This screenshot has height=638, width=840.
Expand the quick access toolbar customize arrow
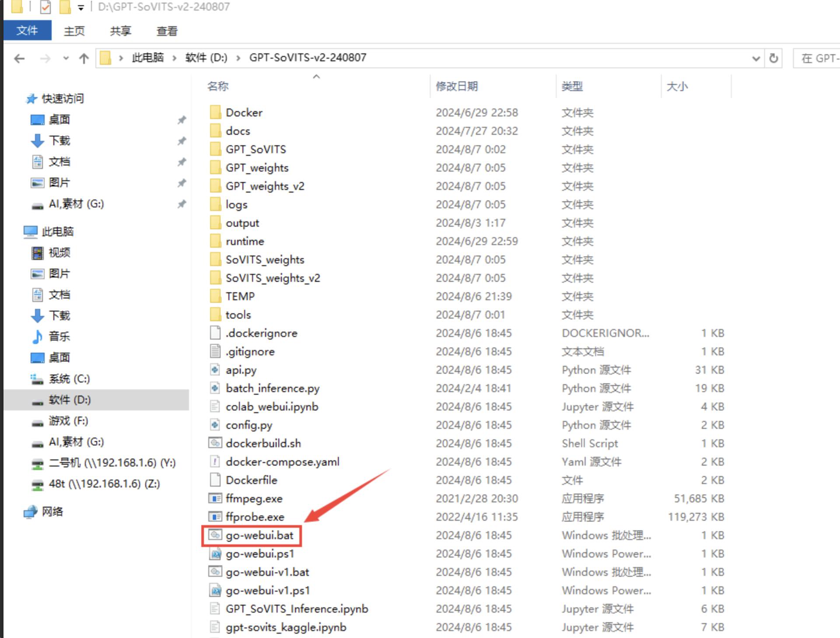tap(80, 7)
